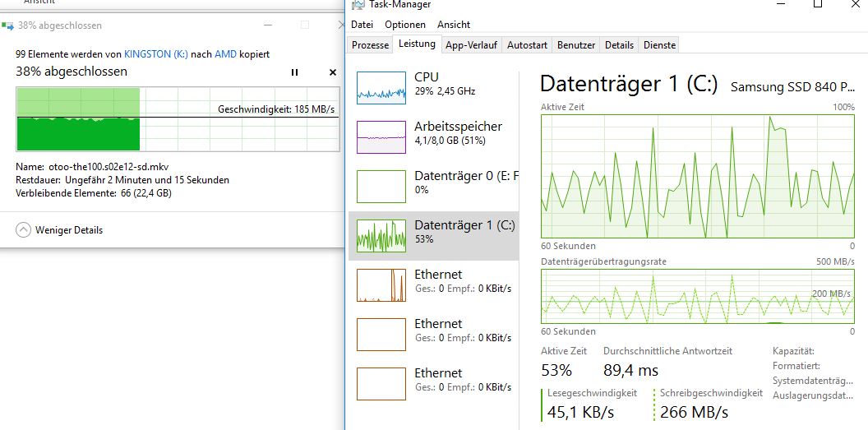Open the AMD destination folder link
Viewport: 868px width, 430px height.
point(225,53)
